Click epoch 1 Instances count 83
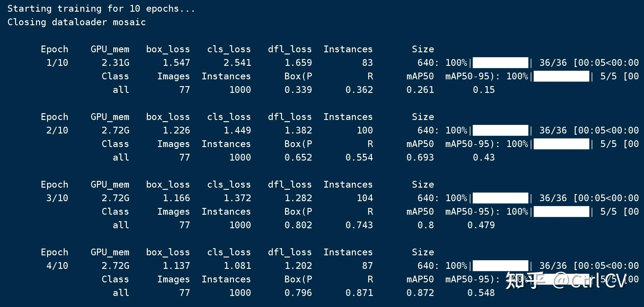This screenshot has width=644, height=307. [x=368, y=63]
